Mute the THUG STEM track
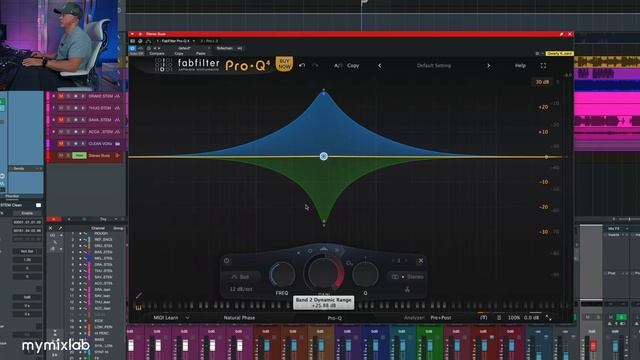640x360 pixels. coord(61,108)
